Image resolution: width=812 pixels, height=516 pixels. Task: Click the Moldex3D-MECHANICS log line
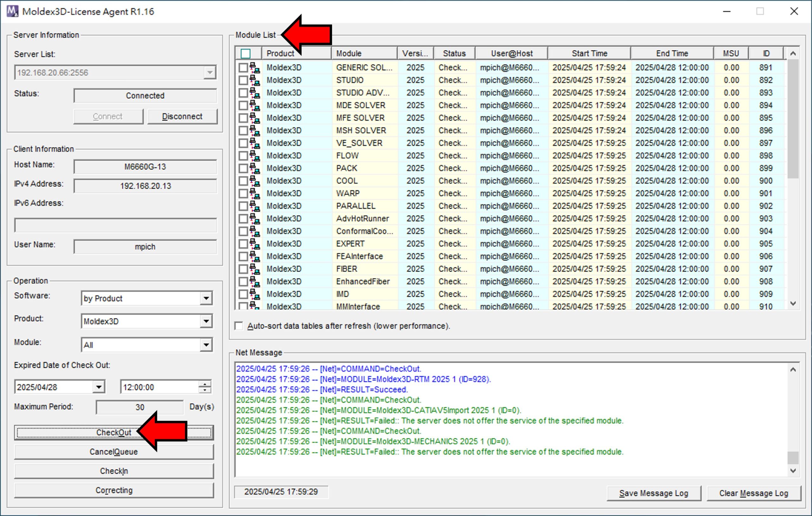tap(373, 442)
